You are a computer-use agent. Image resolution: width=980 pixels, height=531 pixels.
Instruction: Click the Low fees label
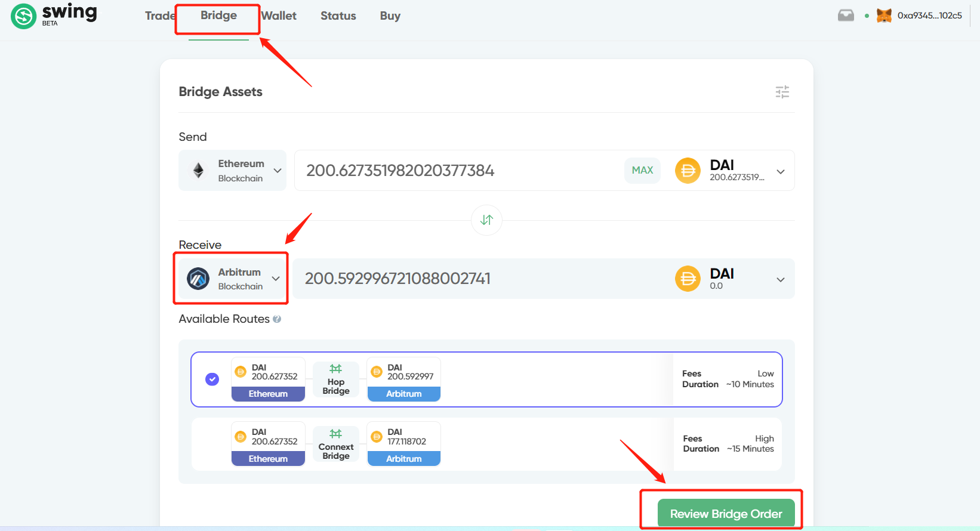(x=766, y=373)
